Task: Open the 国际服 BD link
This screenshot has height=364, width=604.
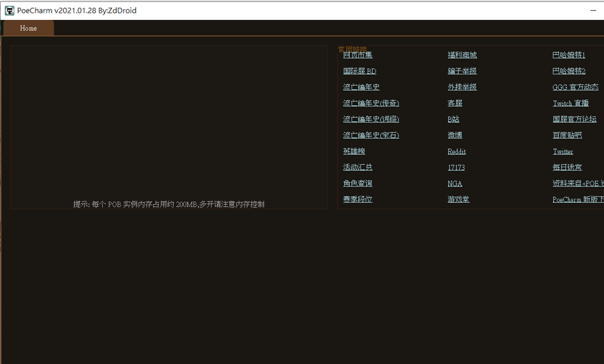Action: [x=359, y=71]
